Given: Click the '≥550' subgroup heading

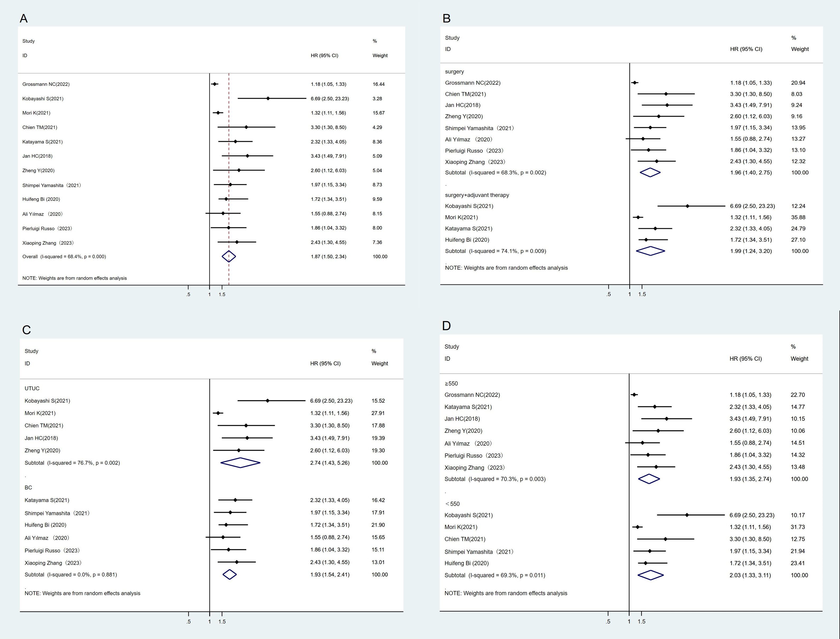Looking at the screenshot, I should click(x=451, y=383).
